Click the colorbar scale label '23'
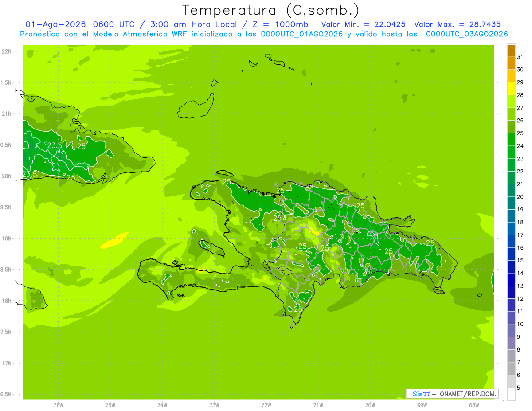532x411 pixels. coord(520,159)
